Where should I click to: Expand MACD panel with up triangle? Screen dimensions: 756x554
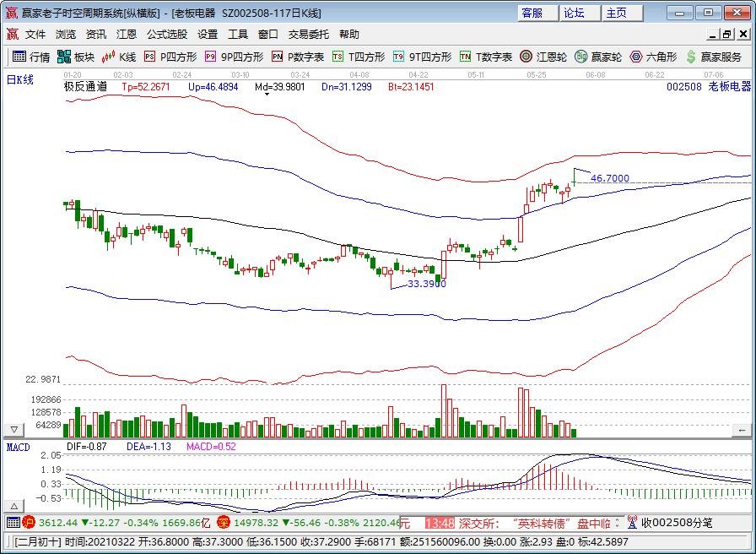click(x=14, y=507)
